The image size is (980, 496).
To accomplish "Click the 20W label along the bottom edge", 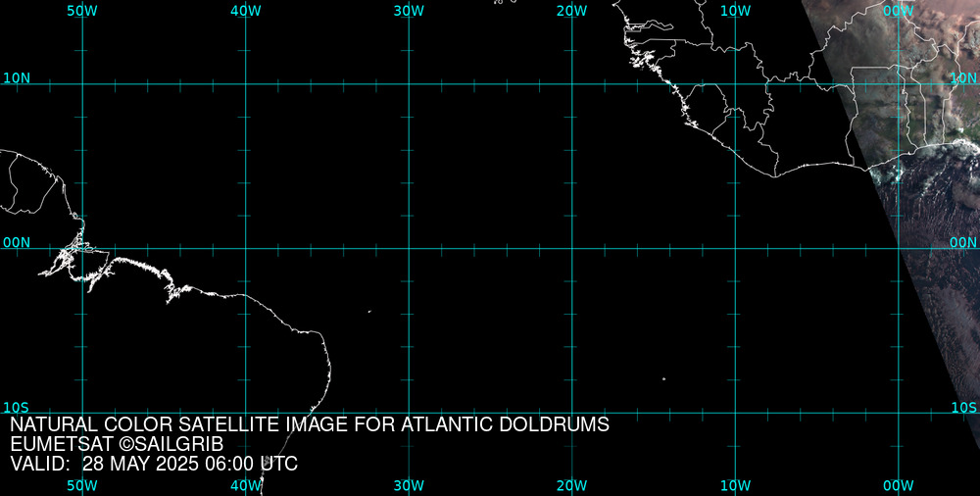I will pyautogui.click(x=572, y=485).
